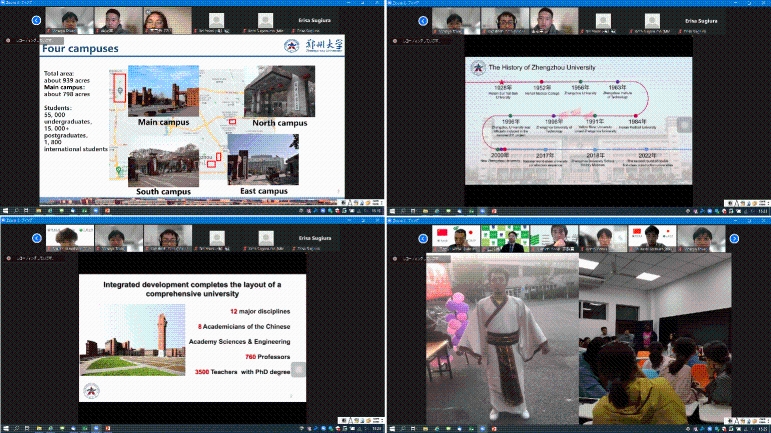Click "760 Professors" text on slide
This screenshot has width=771, height=433.
coord(267,357)
